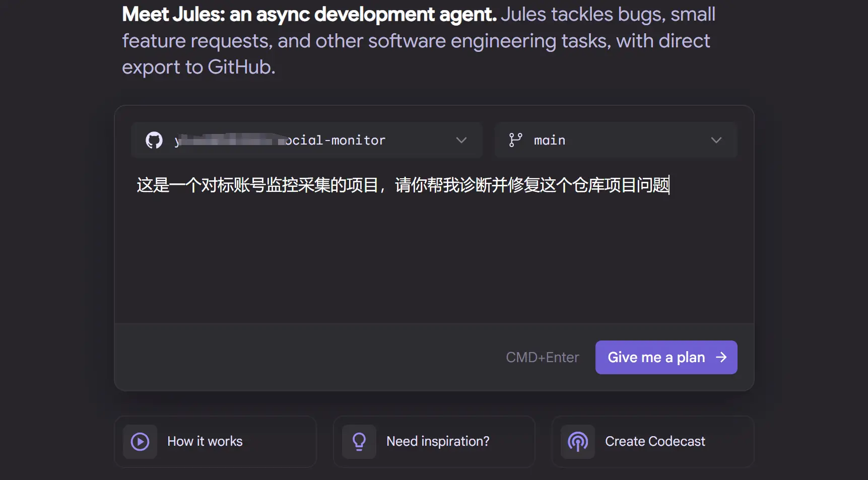Click the play circle icon for How it works
The height and width of the screenshot is (480, 868).
pyautogui.click(x=140, y=442)
